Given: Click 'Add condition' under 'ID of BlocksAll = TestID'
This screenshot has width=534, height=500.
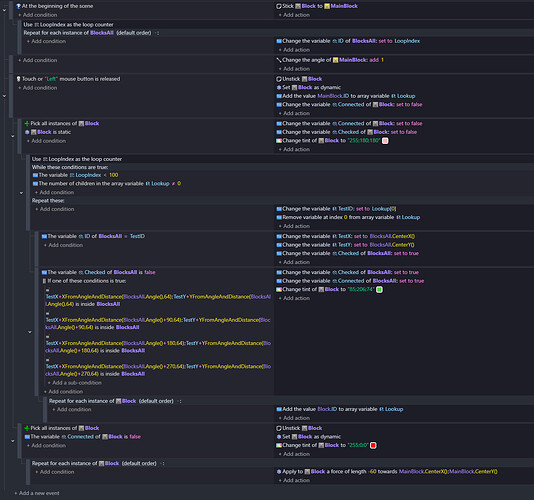Looking at the screenshot, I should [63, 245].
